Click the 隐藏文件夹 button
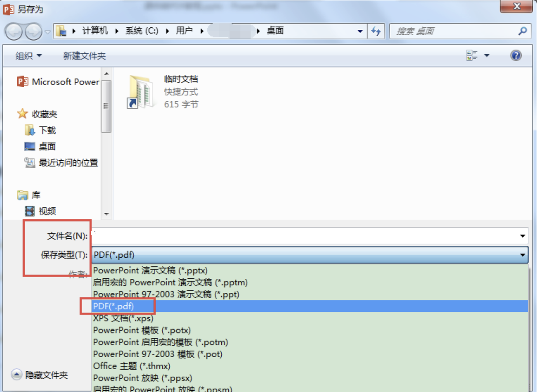 41,375
